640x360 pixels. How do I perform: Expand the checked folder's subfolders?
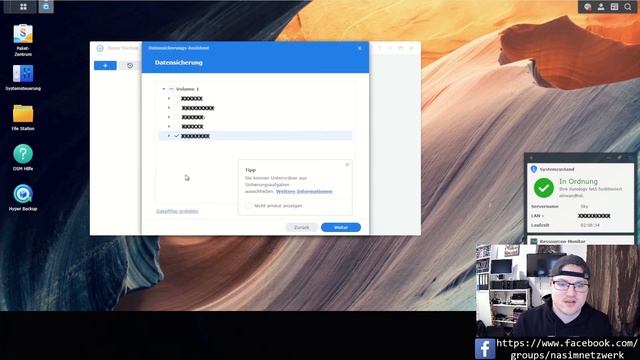click(169, 136)
